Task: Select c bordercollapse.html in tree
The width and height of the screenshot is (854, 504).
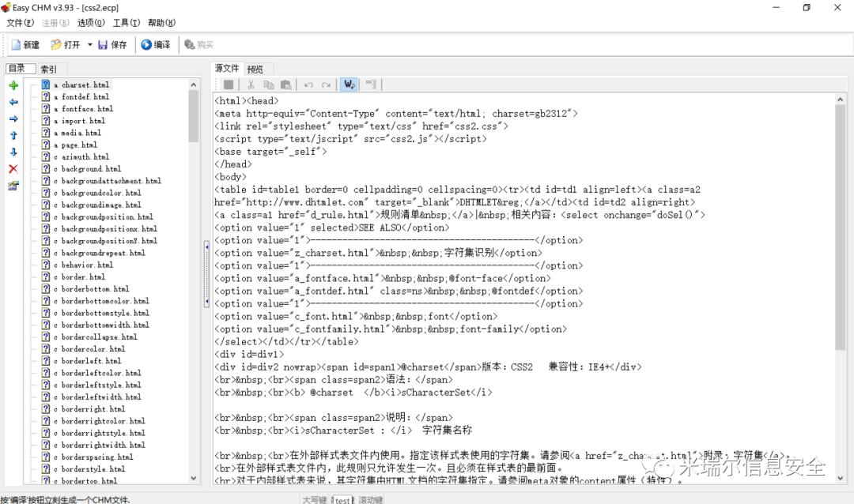Action: point(96,337)
